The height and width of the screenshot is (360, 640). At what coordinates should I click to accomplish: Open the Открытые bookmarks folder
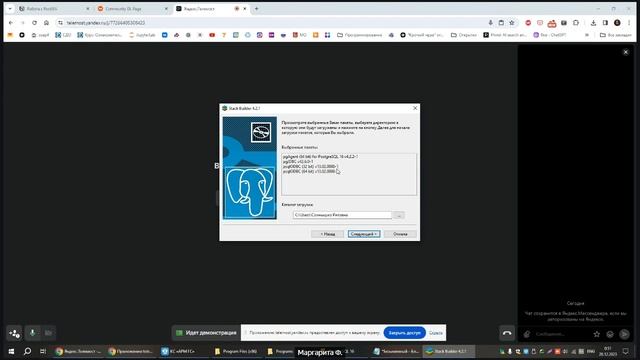463,35
